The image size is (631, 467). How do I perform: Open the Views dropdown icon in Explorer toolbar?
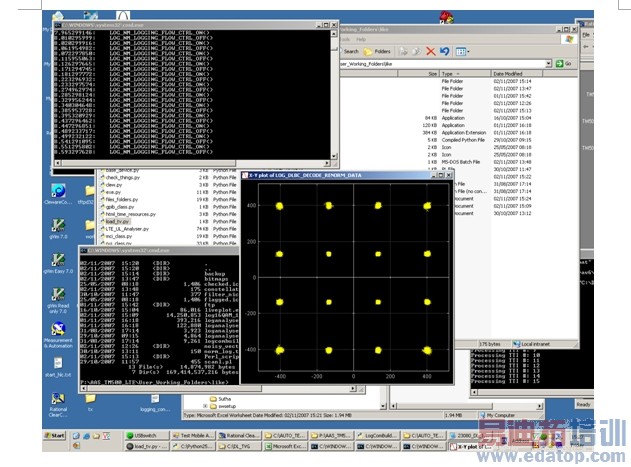[462, 52]
